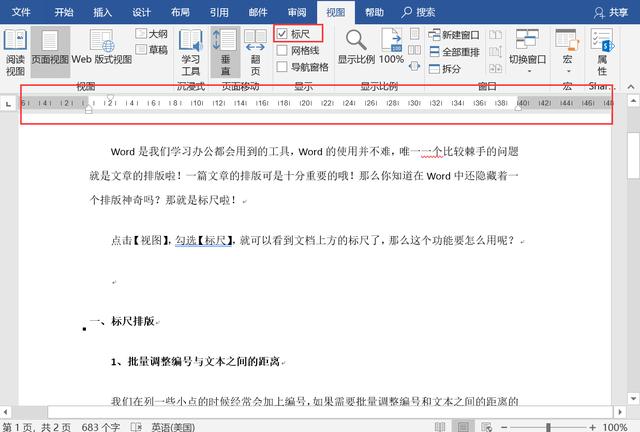Screen dimensions: 640x432
Task: Open the Zoom dialog magnifier (显示比例)
Action: 356,47
